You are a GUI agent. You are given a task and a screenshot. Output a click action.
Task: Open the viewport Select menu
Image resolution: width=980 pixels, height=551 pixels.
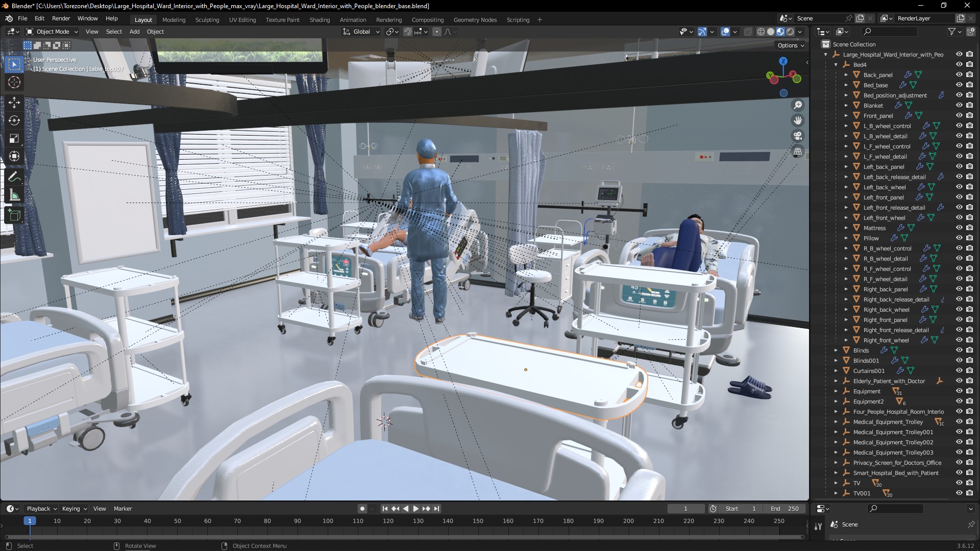click(x=114, y=32)
